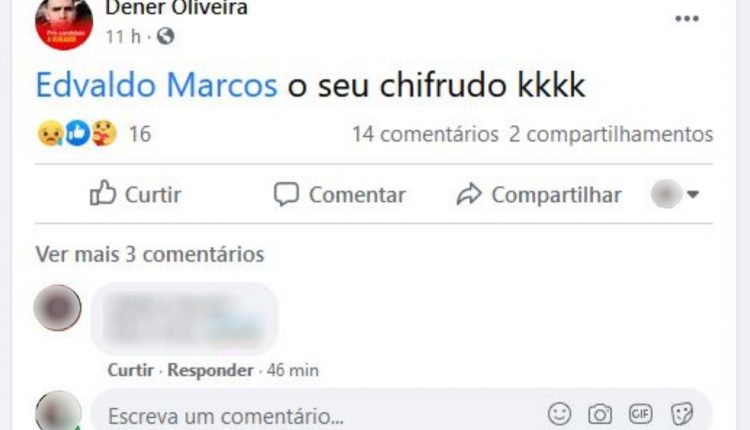750x430 pixels.
Task: Reply to comment using Responder
Action: [210, 370]
